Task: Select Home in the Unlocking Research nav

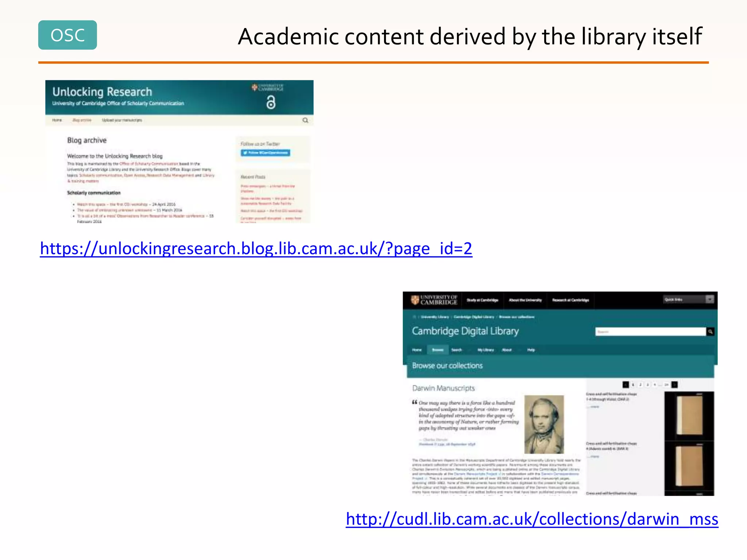Action: [x=57, y=120]
